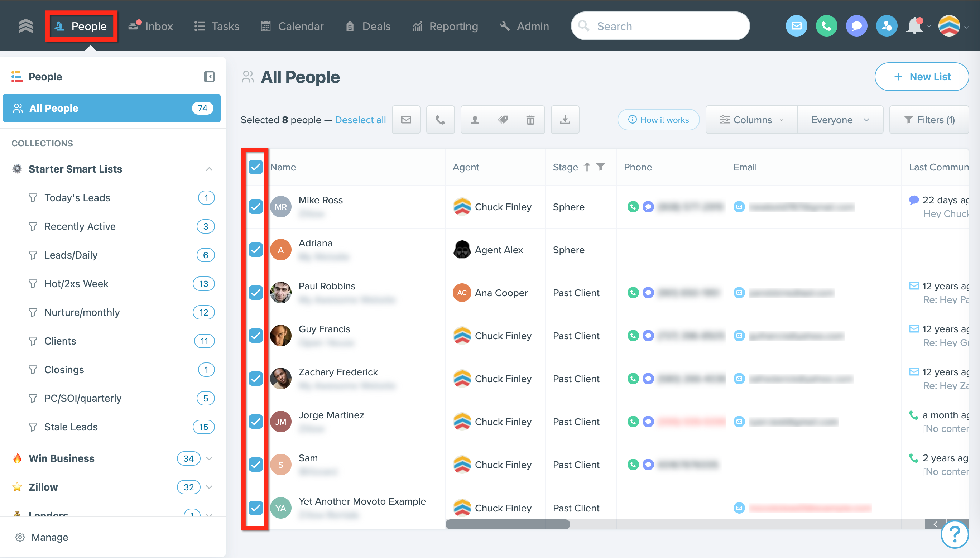Screen dimensions: 980x558
Task: Click into the Search field
Action: pyautogui.click(x=660, y=26)
